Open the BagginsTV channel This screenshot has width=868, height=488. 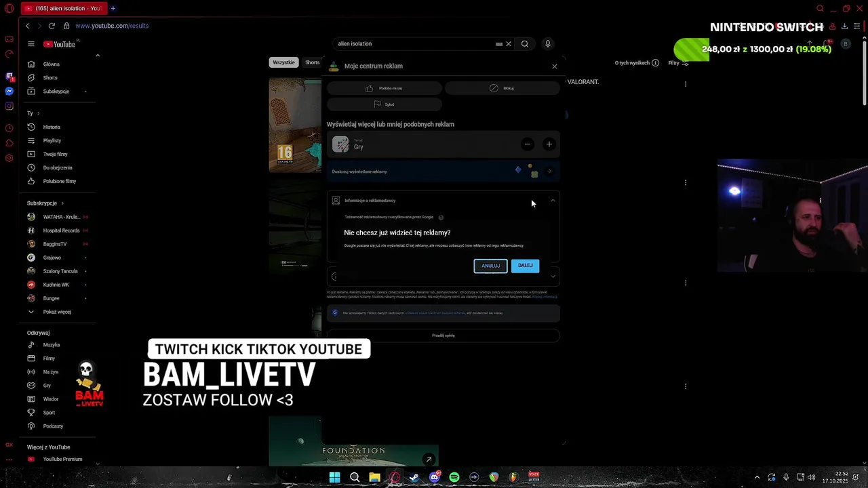54,244
